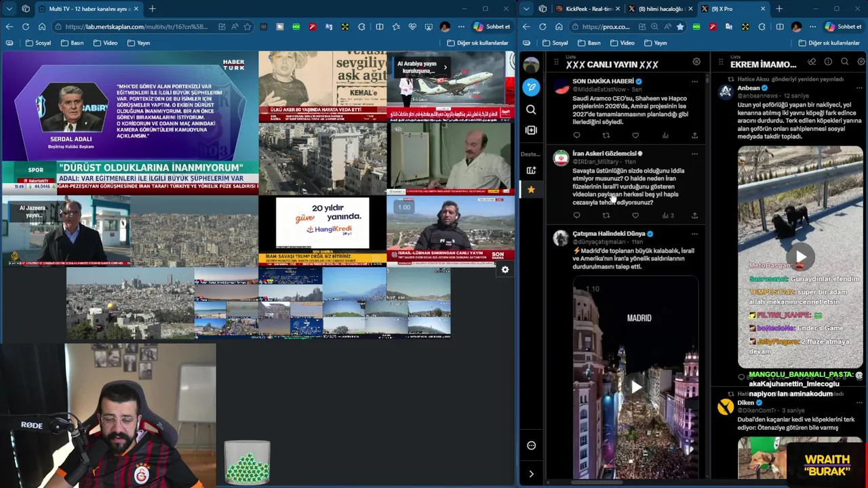This screenshot has width=868, height=488.
Task: Open Basın bookmarks folder in X Pro window
Action: point(589,43)
